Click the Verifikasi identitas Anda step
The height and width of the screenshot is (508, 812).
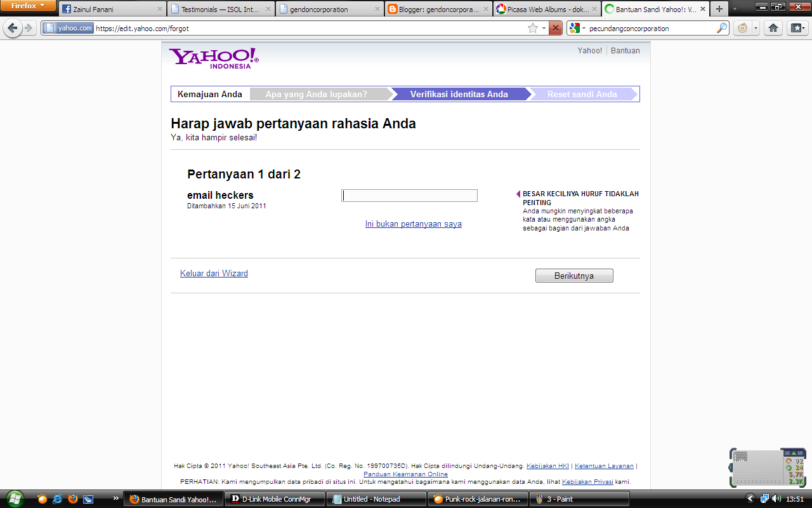(x=459, y=94)
